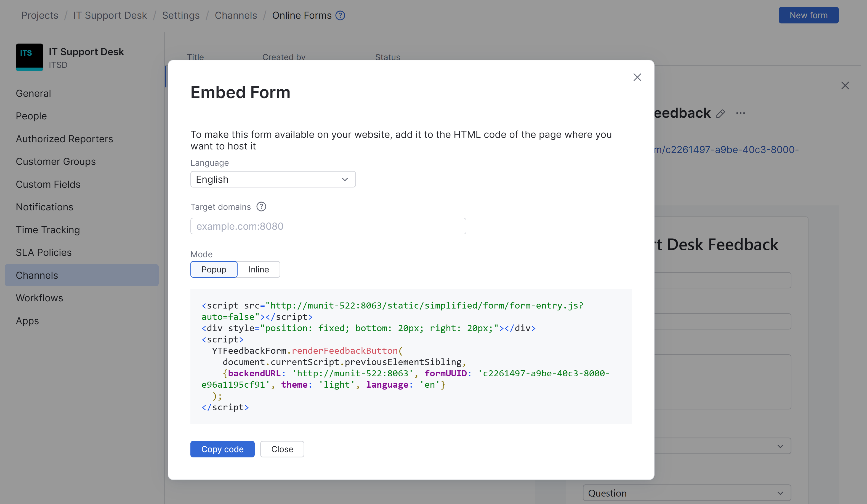The image size is (867, 504).
Task: Click the Online Forms breadcrumb text
Action: pos(302,15)
